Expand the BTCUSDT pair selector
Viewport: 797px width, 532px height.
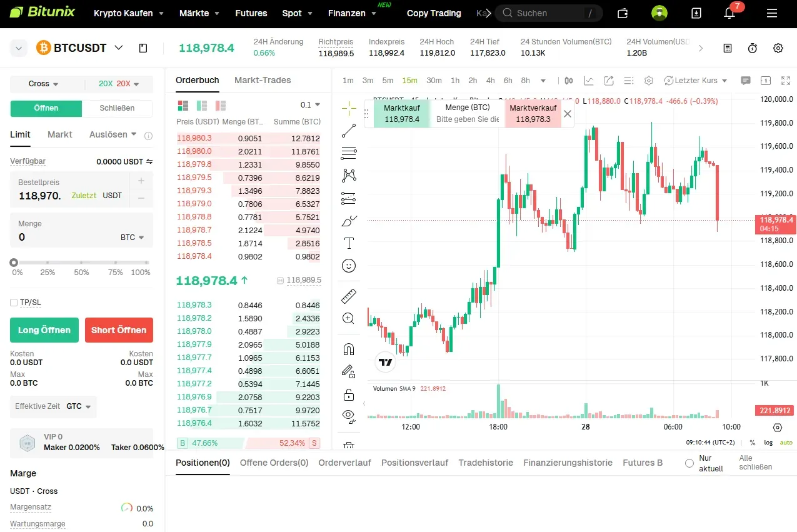tap(119, 48)
